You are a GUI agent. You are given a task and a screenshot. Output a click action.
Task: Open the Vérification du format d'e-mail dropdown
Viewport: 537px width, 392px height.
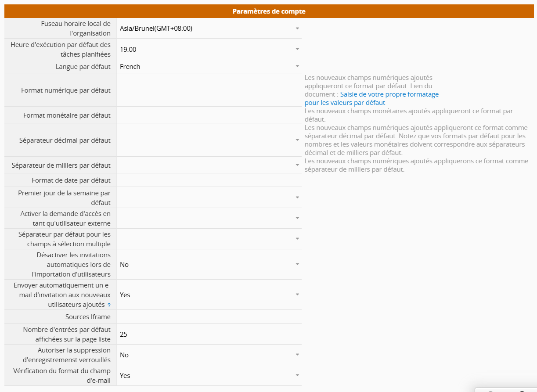pyautogui.click(x=209, y=375)
